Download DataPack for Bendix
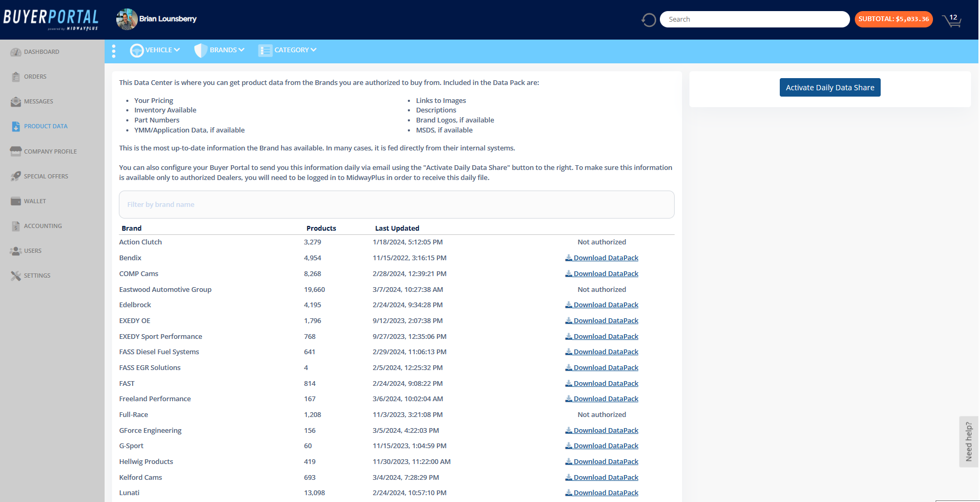 (x=602, y=258)
